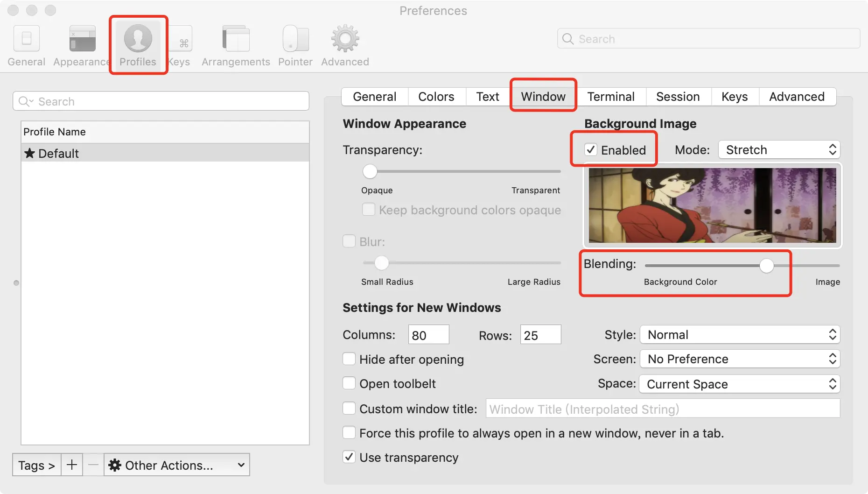Screen dimensions: 868x494
Task: Open the Advanced gear preferences icon
Action: 345,38
